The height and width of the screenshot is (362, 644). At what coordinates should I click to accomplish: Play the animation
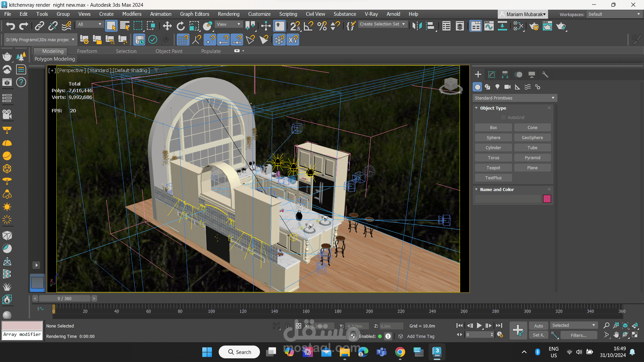coord(479,325)
